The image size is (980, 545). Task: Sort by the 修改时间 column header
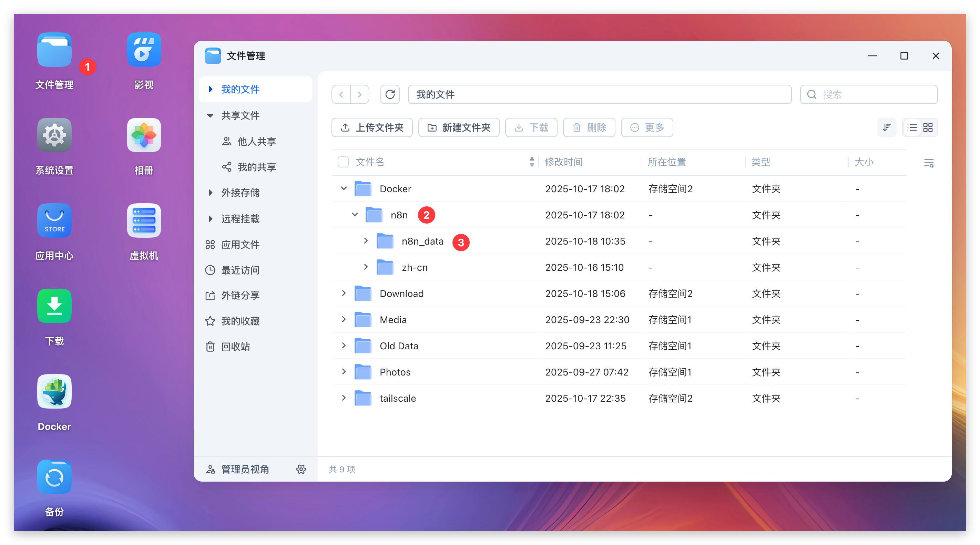click(563, 162)
